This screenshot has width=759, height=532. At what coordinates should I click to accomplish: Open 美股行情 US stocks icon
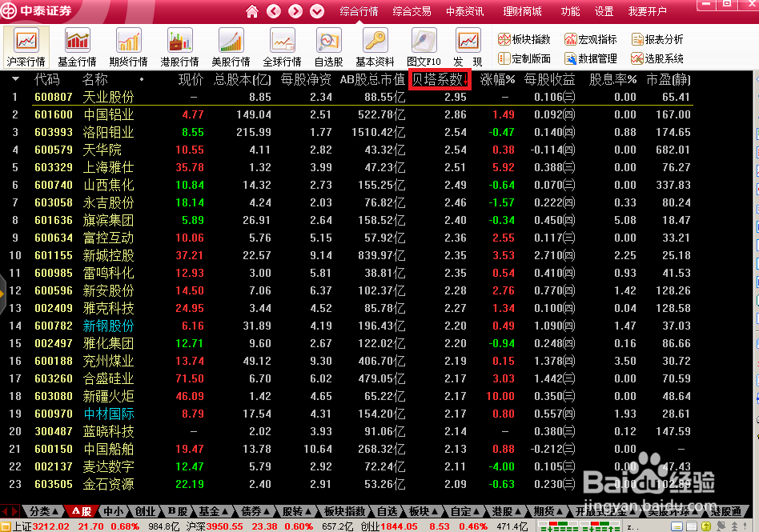231,47
